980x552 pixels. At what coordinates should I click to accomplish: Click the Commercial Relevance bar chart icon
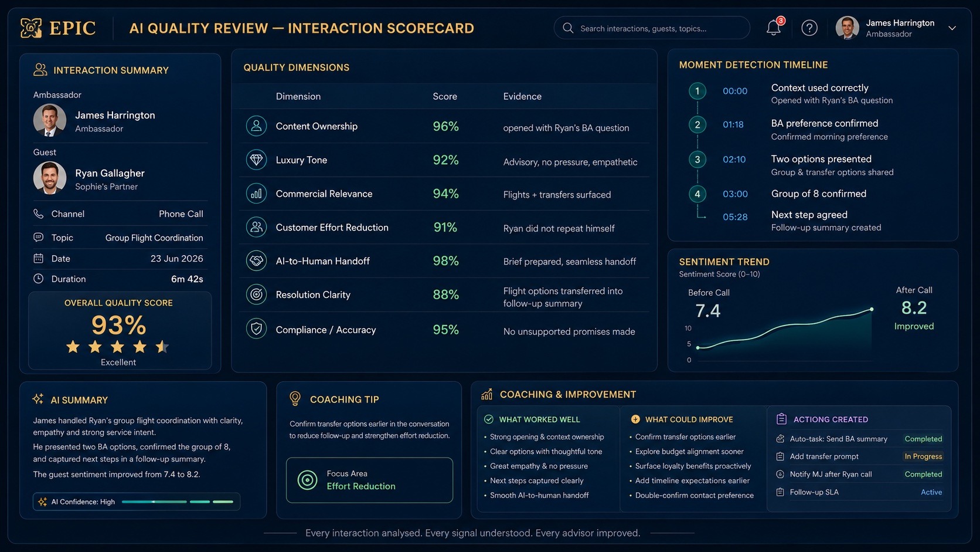point(256,194)
